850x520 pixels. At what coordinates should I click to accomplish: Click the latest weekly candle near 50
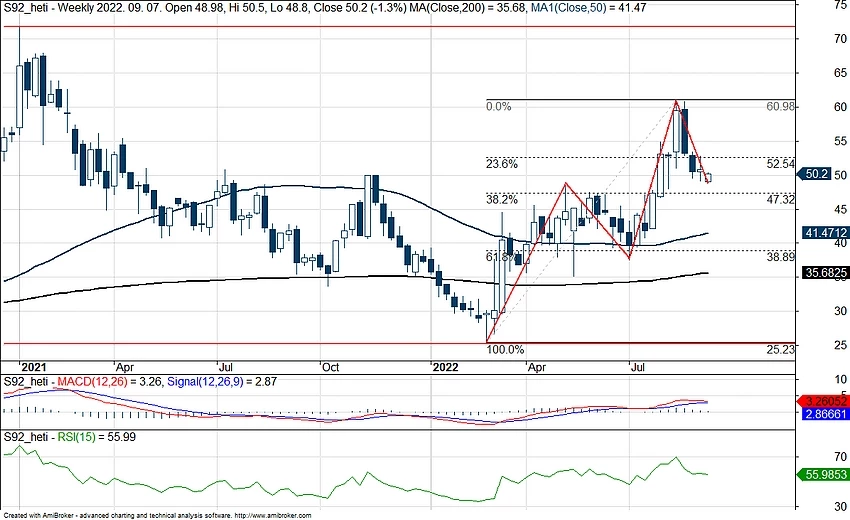pyautogui.click(x=709, y=178)
